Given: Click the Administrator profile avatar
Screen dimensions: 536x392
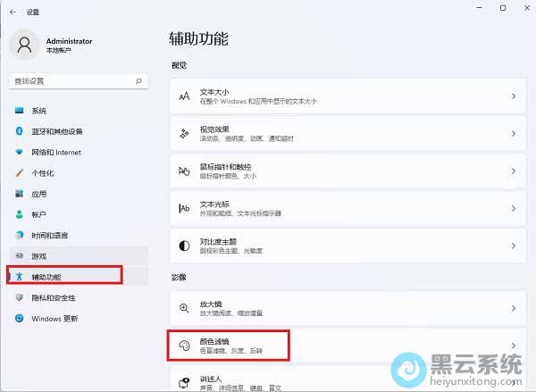Looking at the screenshot, I should point(25,45).
